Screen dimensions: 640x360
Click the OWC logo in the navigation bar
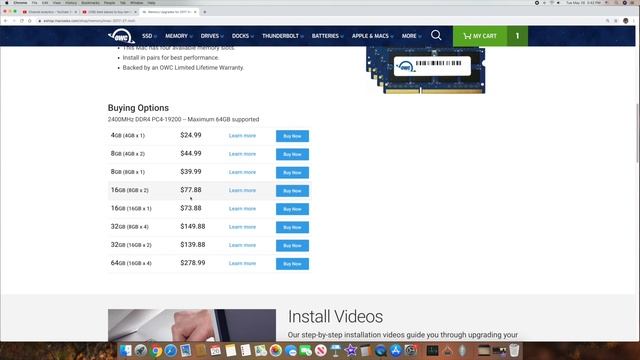click(x=121, y=36)
